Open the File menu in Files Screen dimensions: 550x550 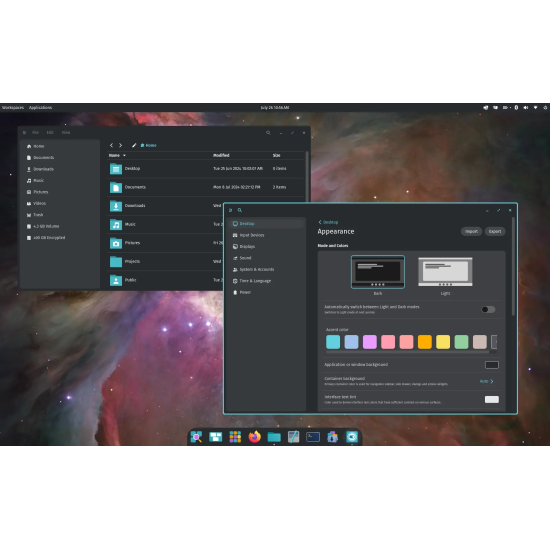pyautogui.click(x=35, y=133)
